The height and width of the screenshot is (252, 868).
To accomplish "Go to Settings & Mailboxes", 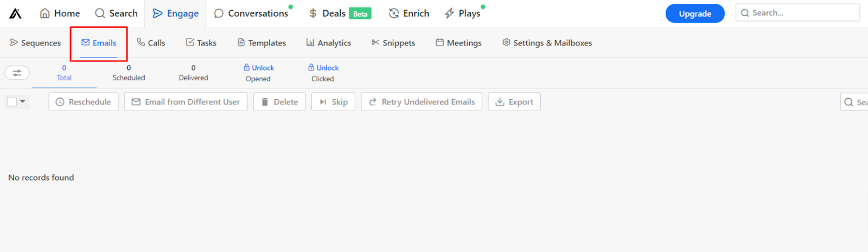I will pos(547,43).
